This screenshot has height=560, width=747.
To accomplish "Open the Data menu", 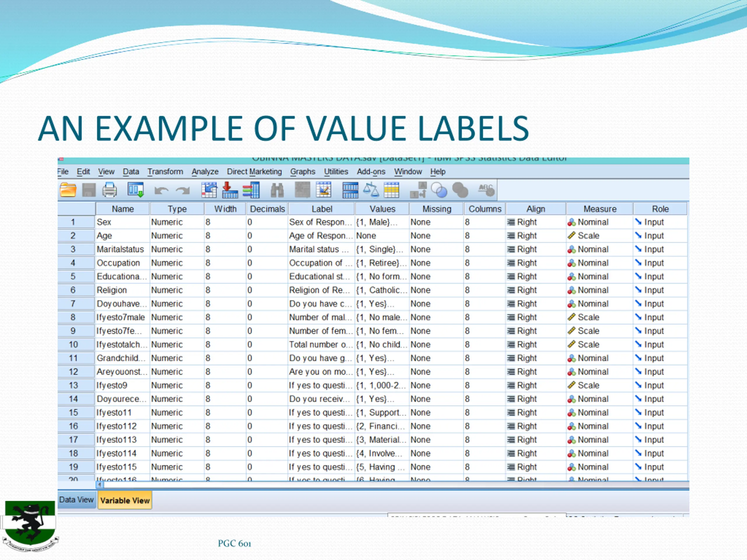I will [x=131, y=171].
